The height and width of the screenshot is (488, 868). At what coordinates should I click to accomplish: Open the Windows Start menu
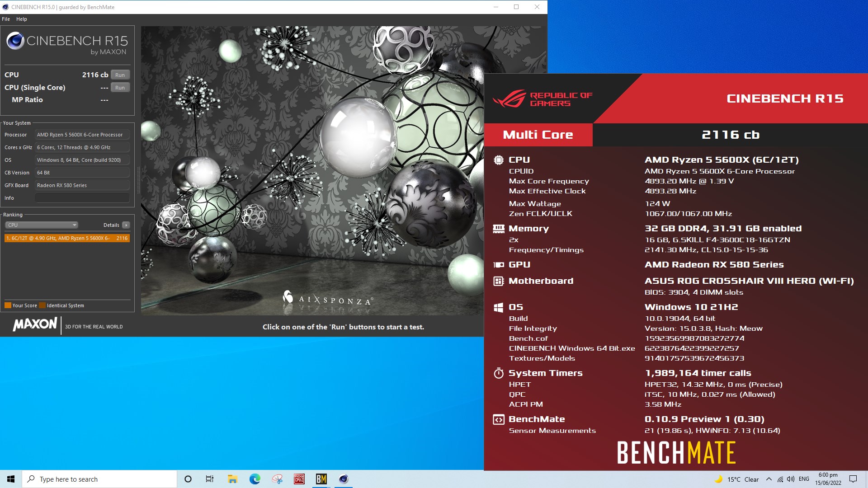click(11, 479)
